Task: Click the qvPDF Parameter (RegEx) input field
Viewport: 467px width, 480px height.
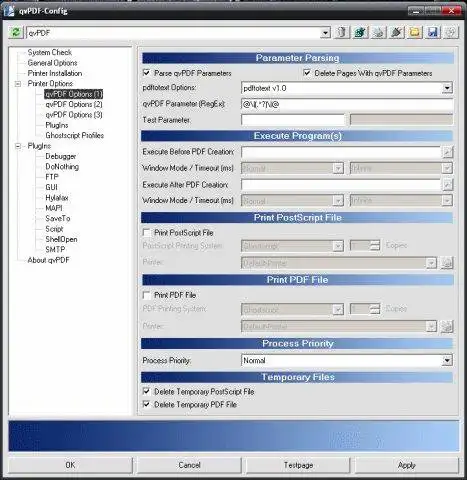Action: tap(347, 104)
